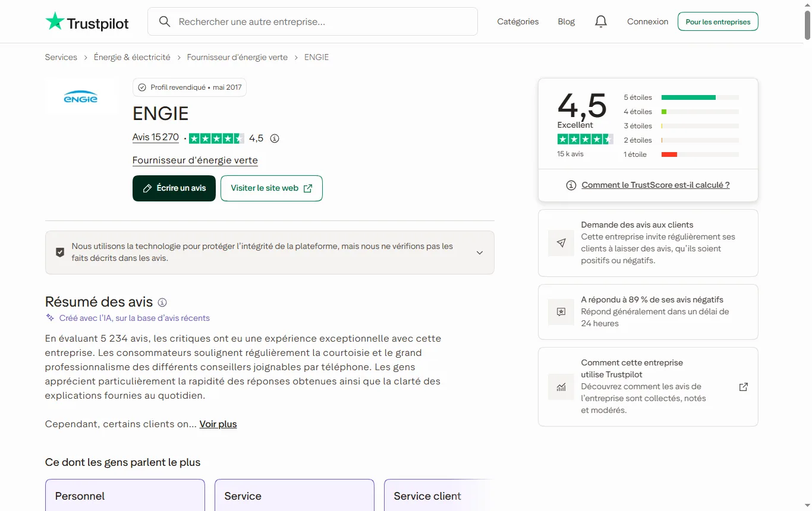Click the star rating under Excellent
812x511 pixels.
coord(585,139)
